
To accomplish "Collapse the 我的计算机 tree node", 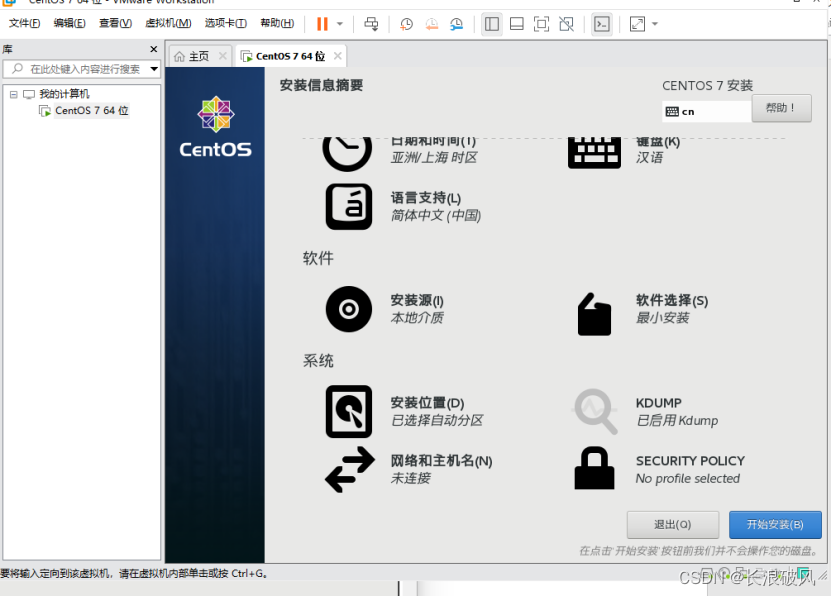I will pos(14,94).
